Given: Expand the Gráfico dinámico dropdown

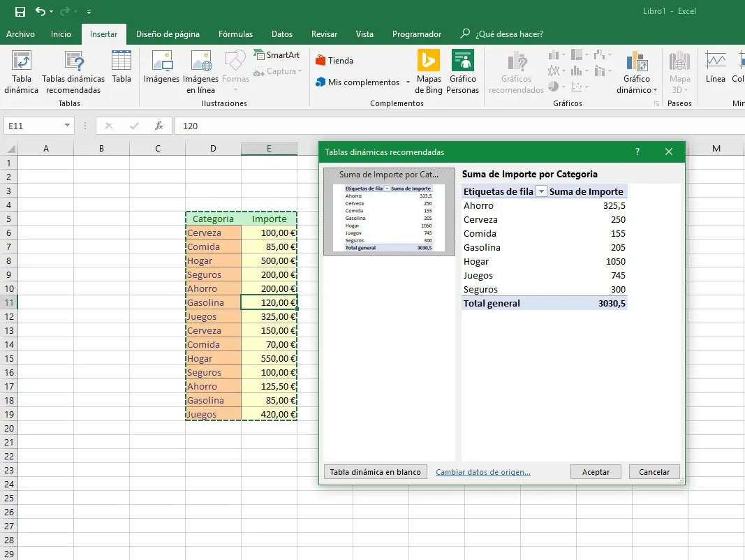Looking at the screenshot, I should coord(655,90).
